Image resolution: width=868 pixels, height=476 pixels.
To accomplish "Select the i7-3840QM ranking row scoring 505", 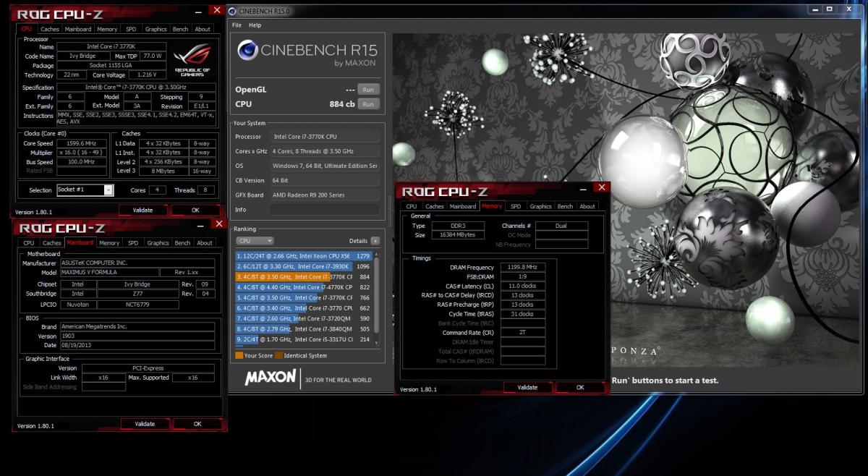I will coord(303,329).
